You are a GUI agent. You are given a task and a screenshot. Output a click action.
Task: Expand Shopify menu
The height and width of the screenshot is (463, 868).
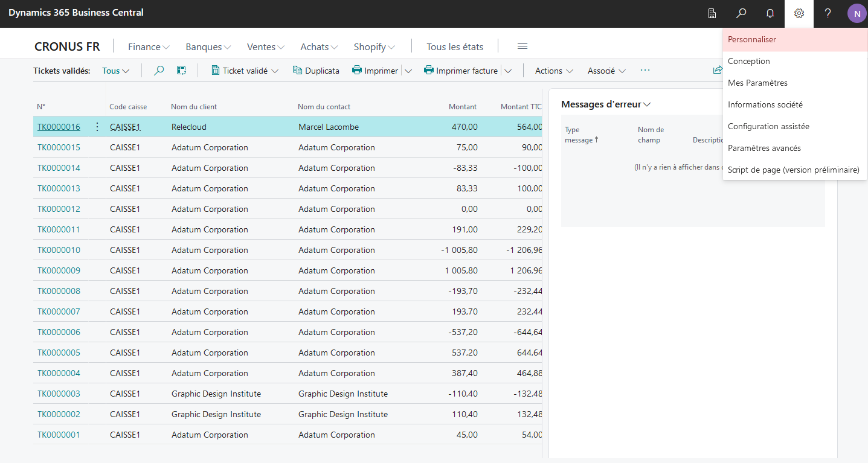pyautogui.click(x=375, y=46)
